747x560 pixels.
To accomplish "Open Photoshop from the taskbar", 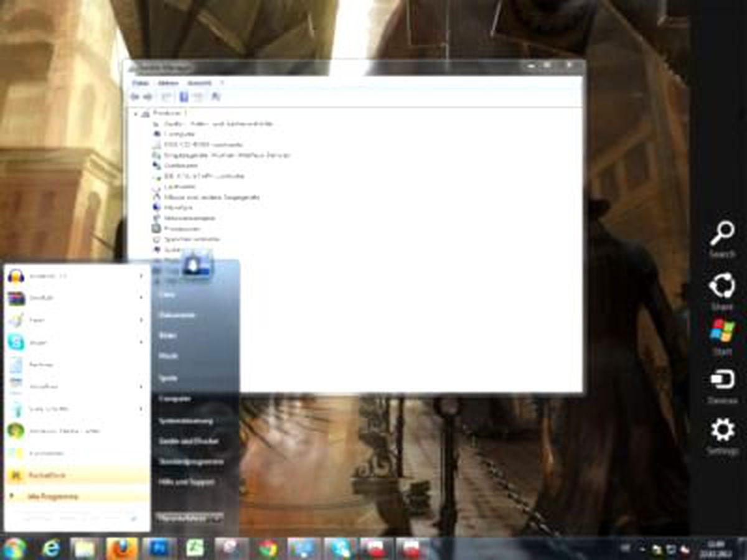I will click(x=158, y=548).
